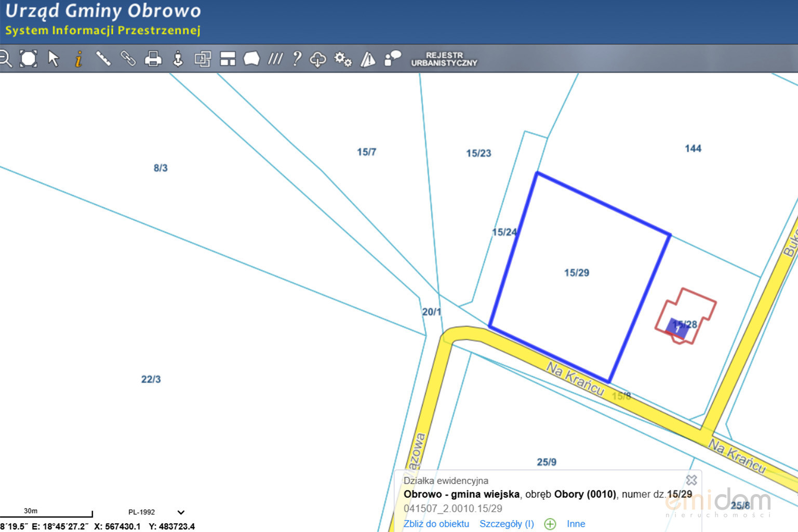This screenshot has height=532, width=798.
Task: Activate the arrow selection pointer tool
Action: coord(54,58)
